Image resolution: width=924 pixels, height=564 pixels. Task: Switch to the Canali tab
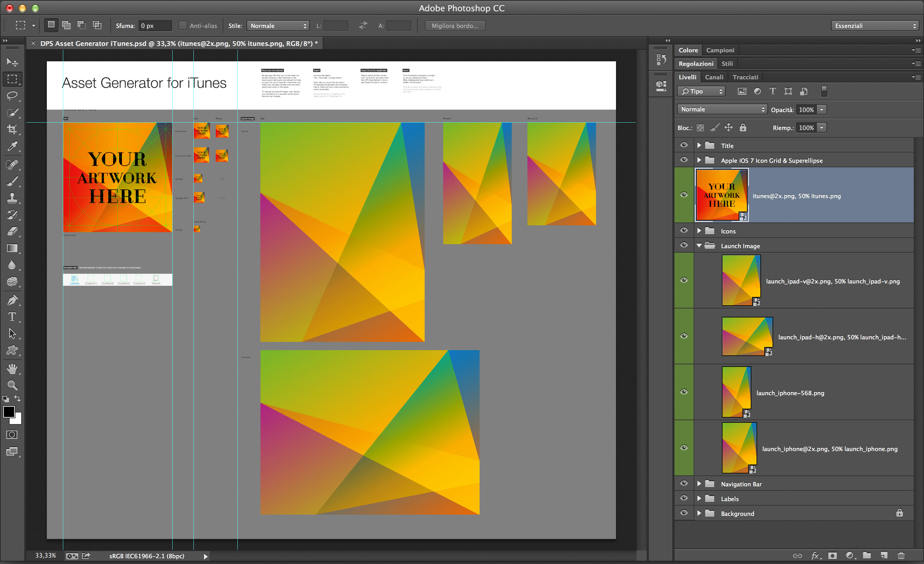[714, 77]
